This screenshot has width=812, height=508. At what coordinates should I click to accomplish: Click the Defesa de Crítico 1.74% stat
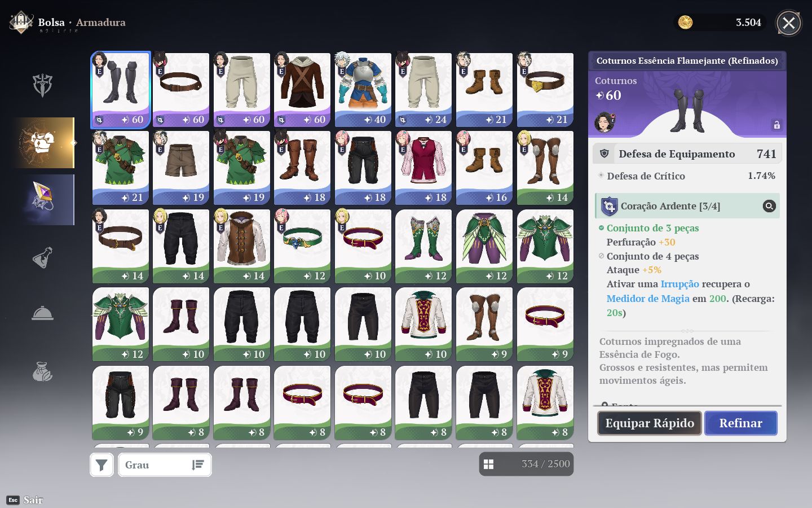coord(687,176)
